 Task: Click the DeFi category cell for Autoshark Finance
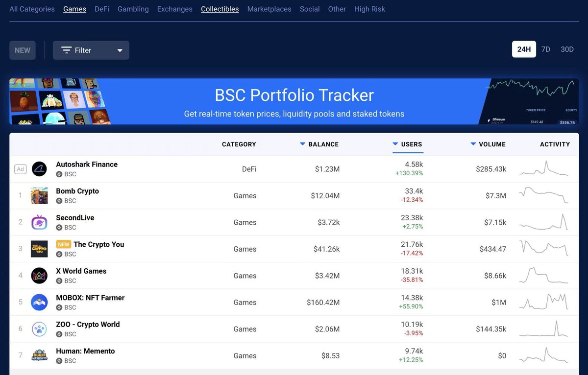click(249, 169)
